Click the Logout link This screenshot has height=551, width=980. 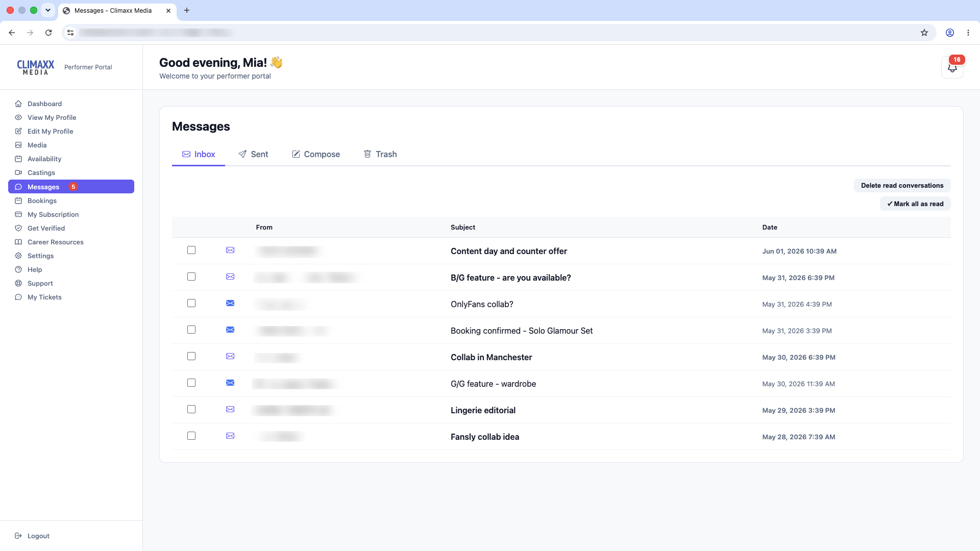click(x=38, y=536)
